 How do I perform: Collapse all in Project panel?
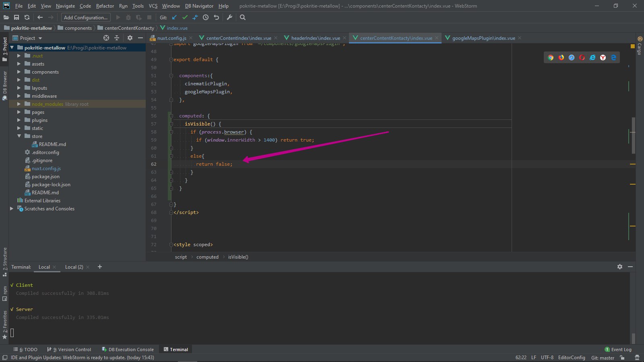117,38
